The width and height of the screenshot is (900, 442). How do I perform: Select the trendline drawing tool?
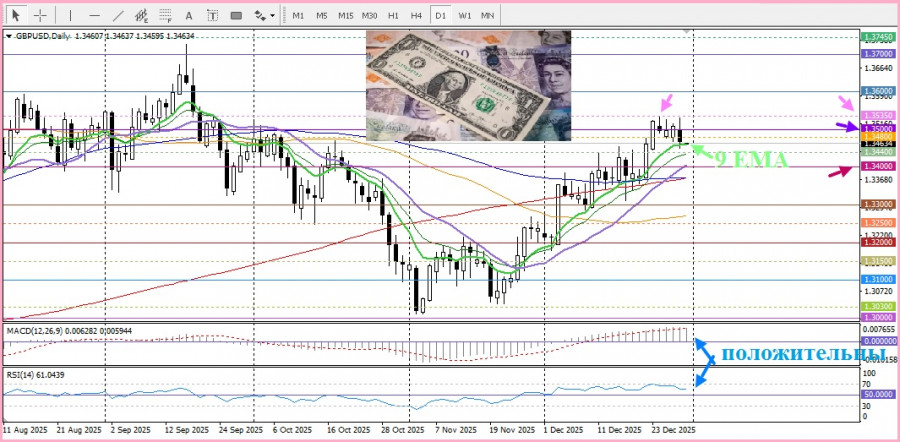click(x=118, y=16)
